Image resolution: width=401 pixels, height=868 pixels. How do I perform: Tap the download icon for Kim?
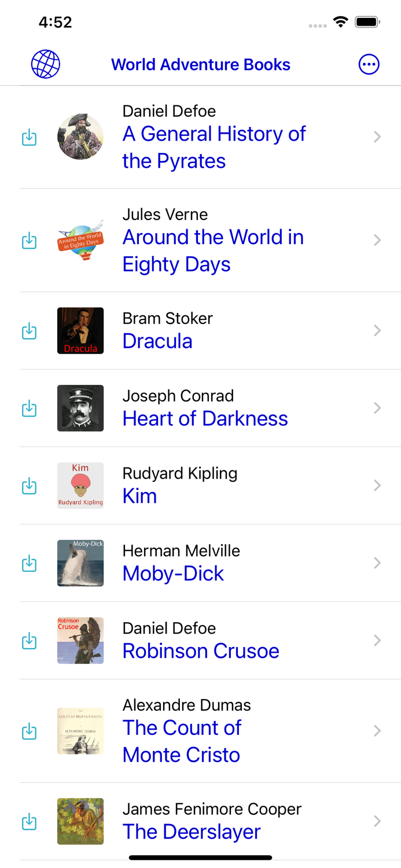coord(29,486)
